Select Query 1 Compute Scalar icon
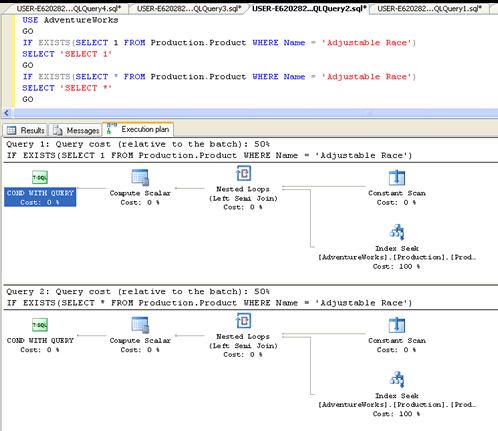Image resolution: width=498 pixels, height=431 pixels. 140,177
